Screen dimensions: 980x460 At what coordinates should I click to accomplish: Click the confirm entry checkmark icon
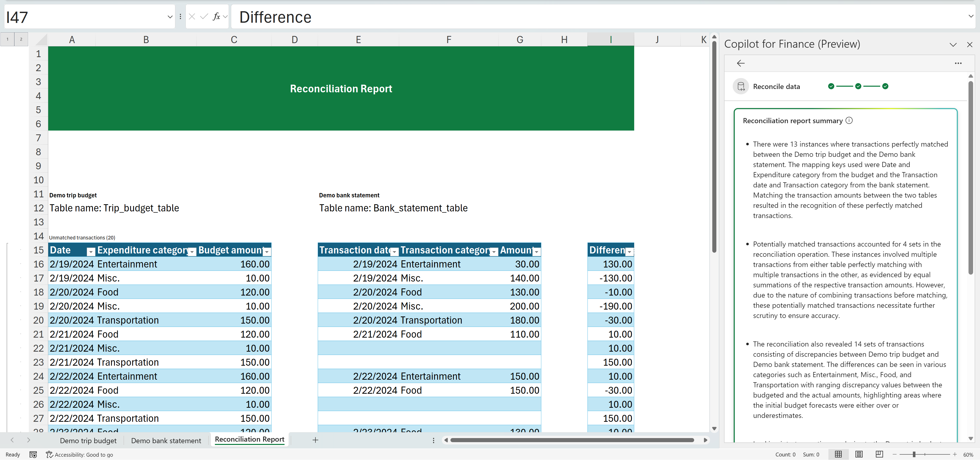point(204,16)
